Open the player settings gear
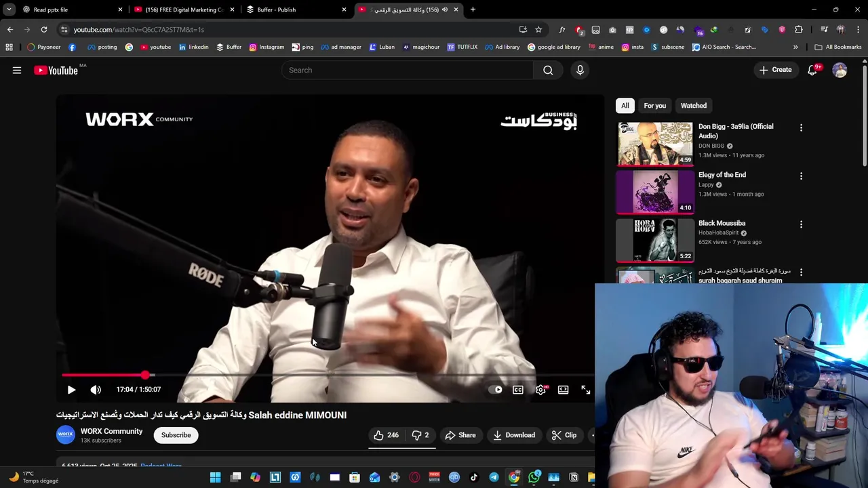 [x=540, y=390]
